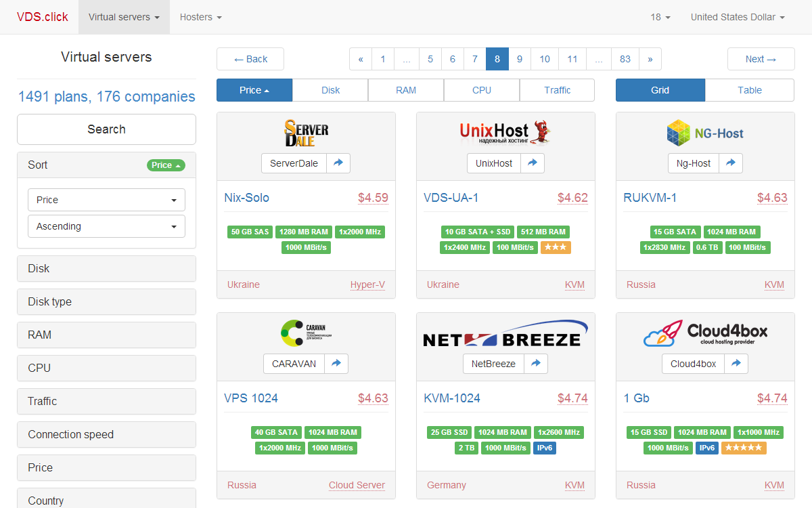812x508 pixels.
Task: Go to page 9 in pagination
Action: [x=520, y=59]
